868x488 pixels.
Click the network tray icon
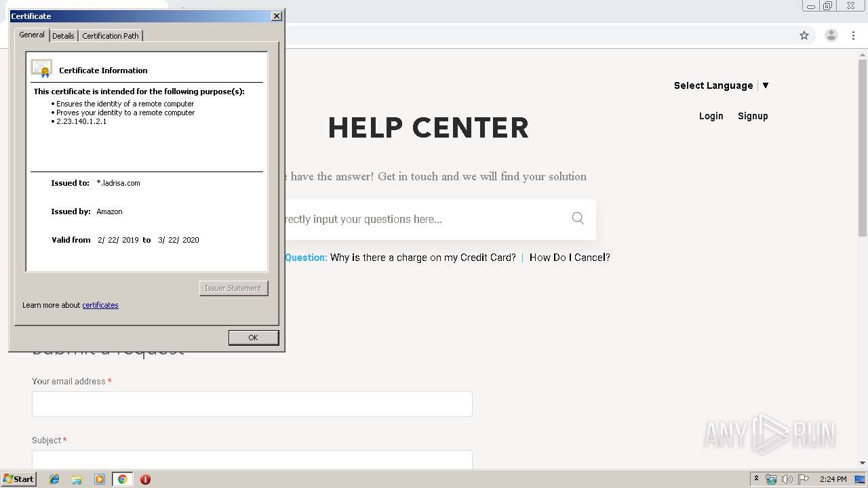(771, 479)
